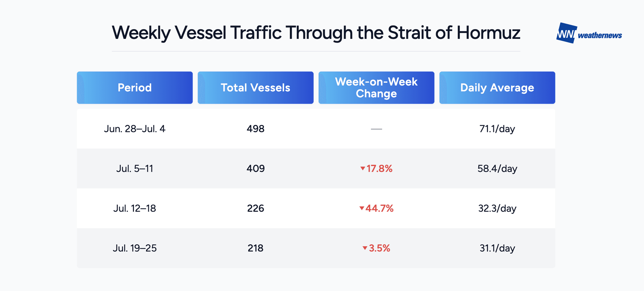Click the Weathernews WN logo icon
The height and width of the screenshot is (291, 644).
coord(567,33)
